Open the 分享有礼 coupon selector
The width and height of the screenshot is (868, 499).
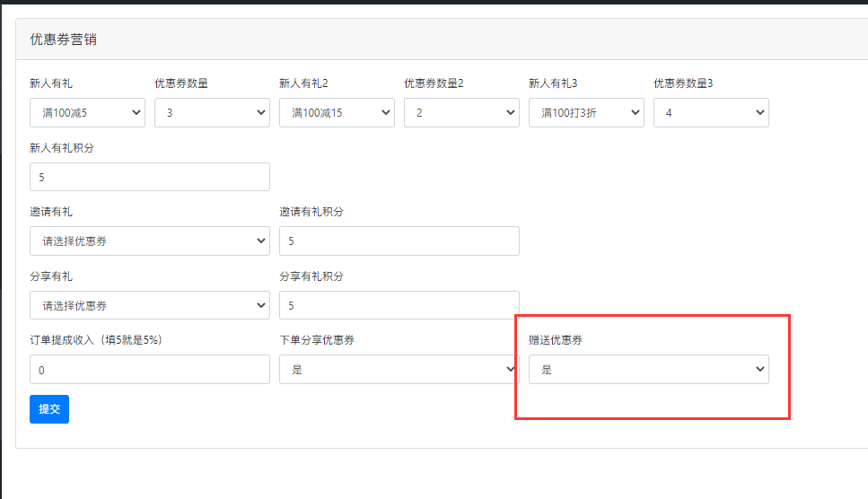[x=150, y=305]
